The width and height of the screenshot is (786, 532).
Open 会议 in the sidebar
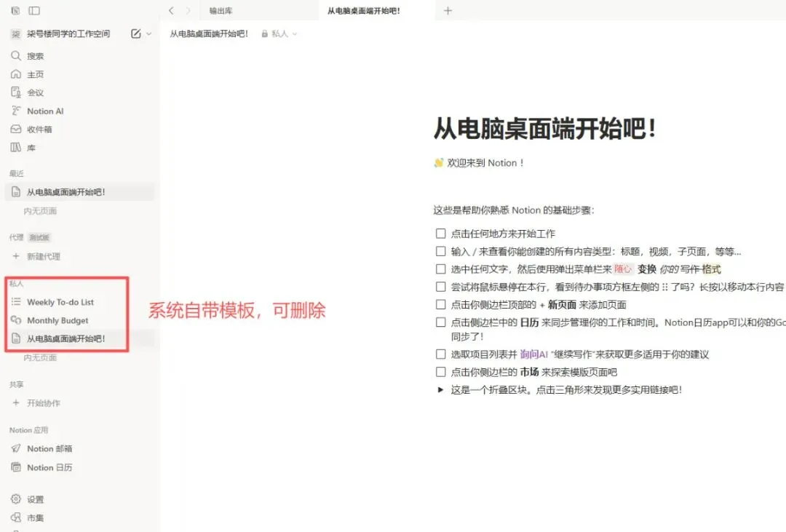pyautogui.click(x=80, y=92)
